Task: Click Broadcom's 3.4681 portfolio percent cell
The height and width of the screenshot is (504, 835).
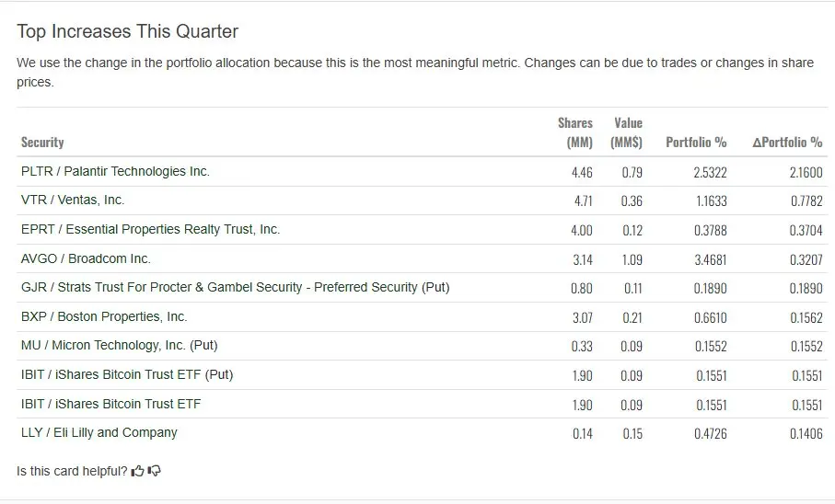Action: pyautogui.click(x=710, y=259)
